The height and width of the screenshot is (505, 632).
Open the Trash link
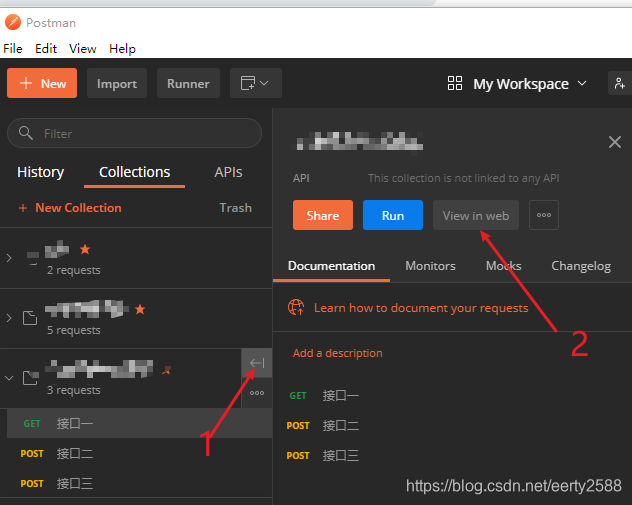(235, 208)
